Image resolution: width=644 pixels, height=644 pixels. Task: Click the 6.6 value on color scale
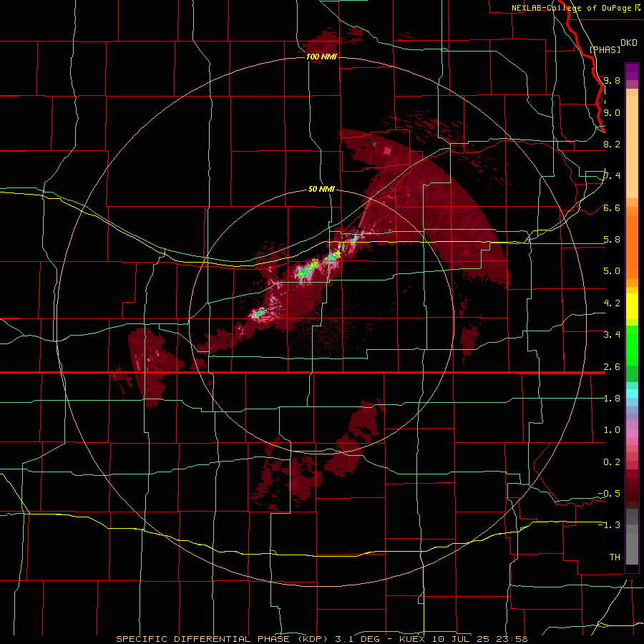[x=612, y=208]
